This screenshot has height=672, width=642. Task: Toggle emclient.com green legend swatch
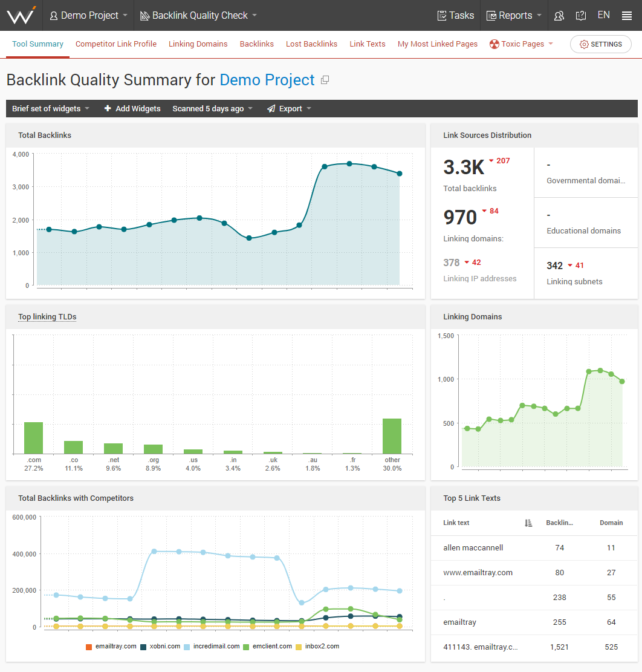246,647
